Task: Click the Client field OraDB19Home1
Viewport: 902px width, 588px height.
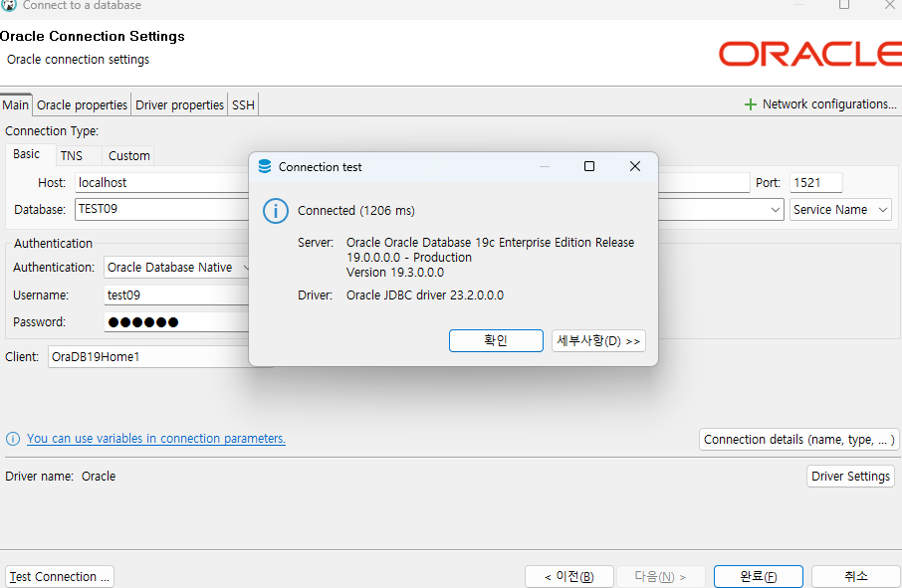Action: (150, 357)
